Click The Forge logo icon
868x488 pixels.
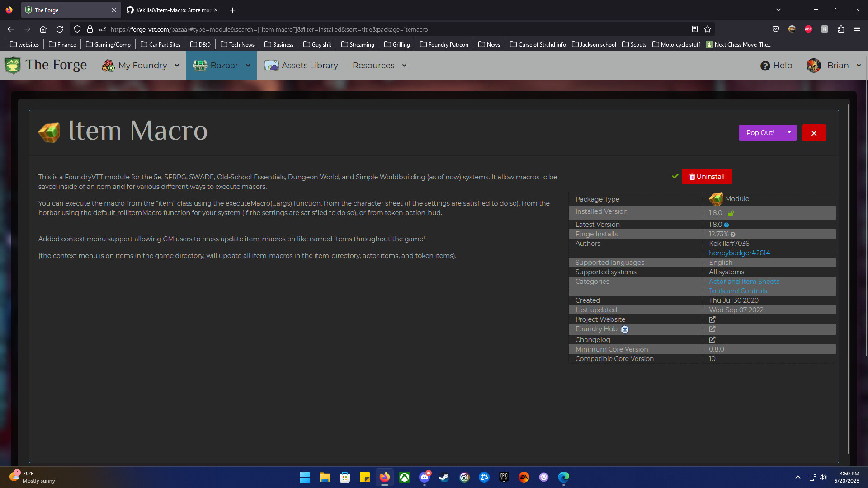(13, 65)
